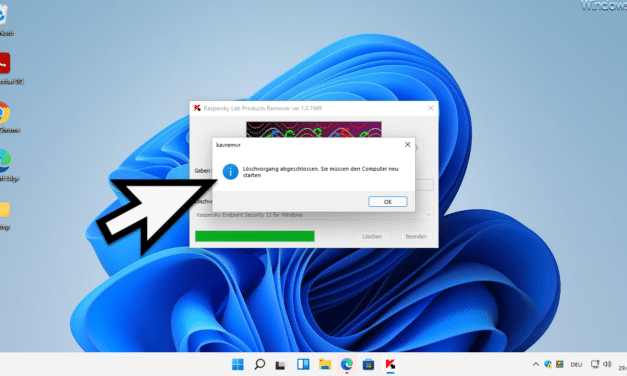Image resolution: width=627 pixels, height=376 pixels.
Task: Open Microsoft Store from the taskbar
Action: pyautogui.click(x=368, y=364)
